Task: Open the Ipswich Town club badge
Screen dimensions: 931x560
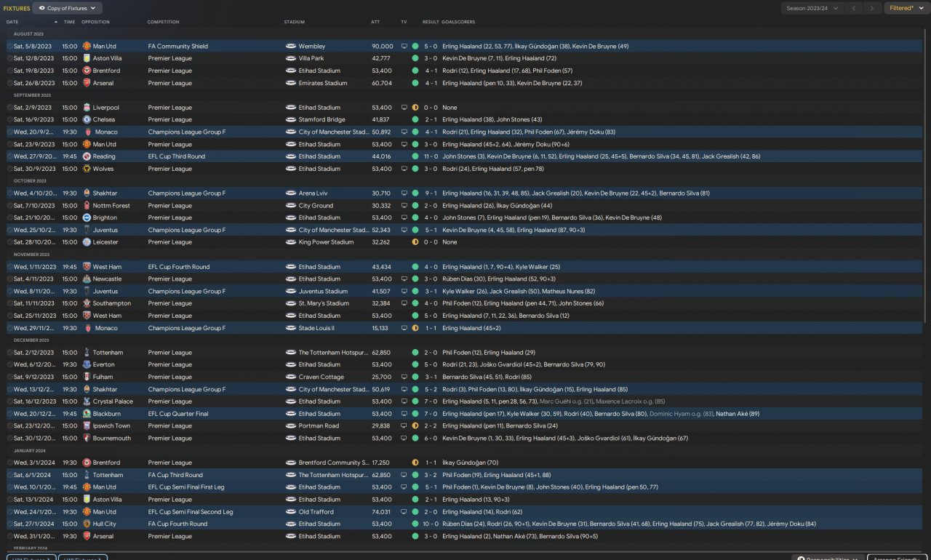Action: coord(87,426)
